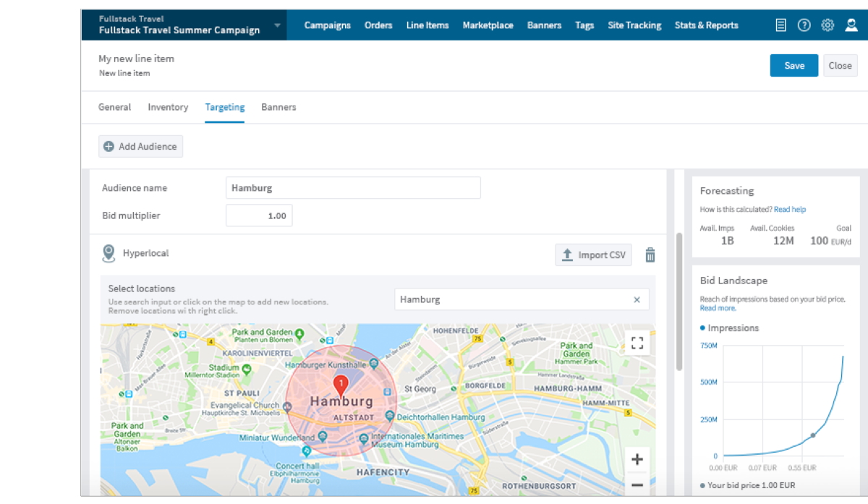Click the Elbphilharmonie Concert hall marker
The height and width of the screenshot is (504, 868).
307,450
